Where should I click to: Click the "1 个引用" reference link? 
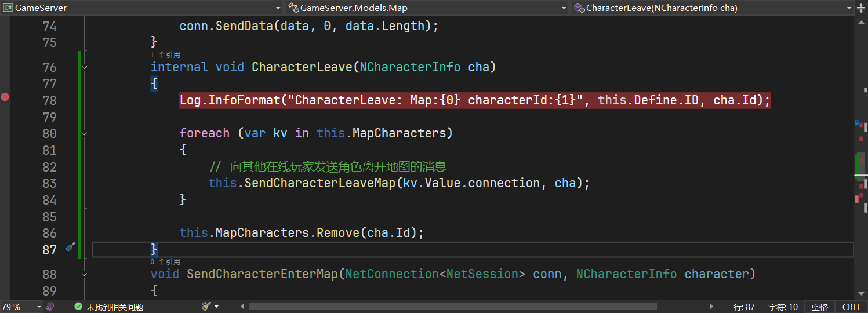pos(165,54)
